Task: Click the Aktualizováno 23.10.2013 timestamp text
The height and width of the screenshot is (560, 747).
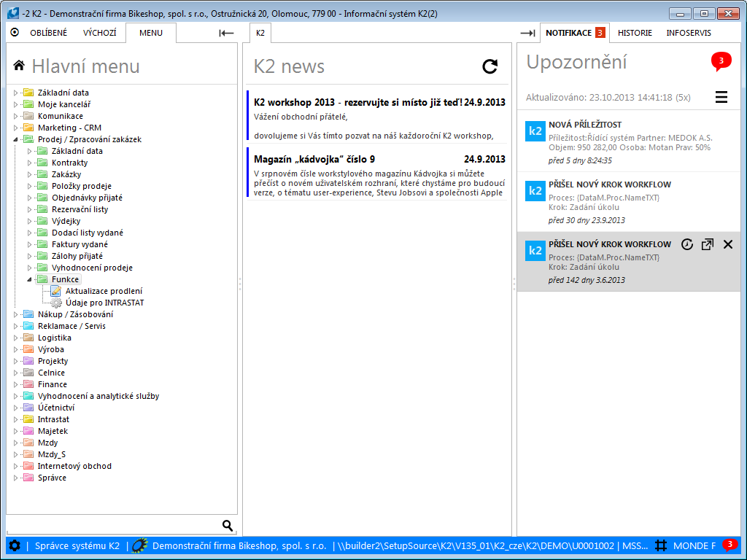Action: tap(608, 97)
